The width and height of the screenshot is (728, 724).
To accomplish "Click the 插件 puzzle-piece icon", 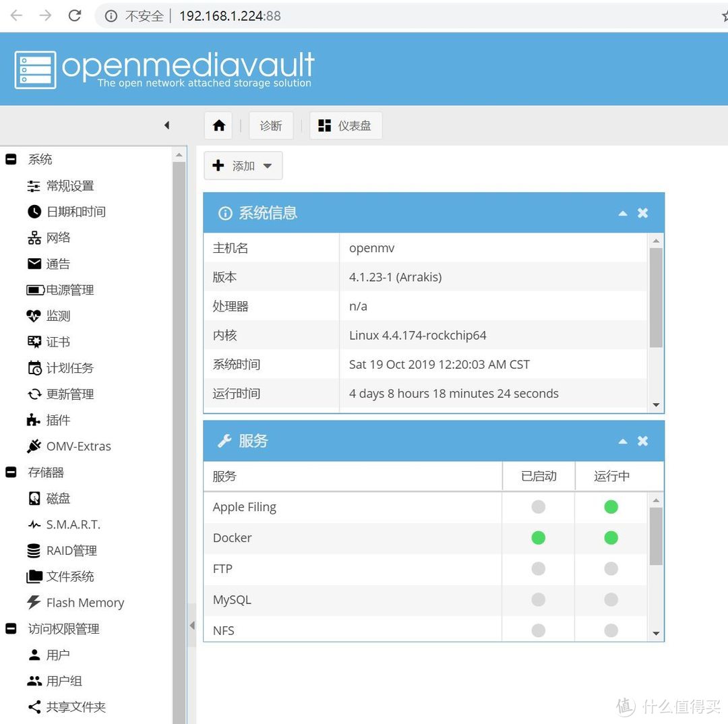I will 34,420.
